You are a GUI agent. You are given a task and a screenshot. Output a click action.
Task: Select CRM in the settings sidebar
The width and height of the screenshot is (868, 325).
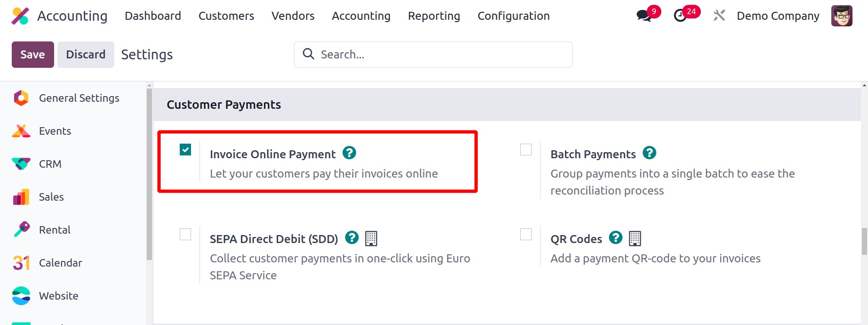point(50,164)
